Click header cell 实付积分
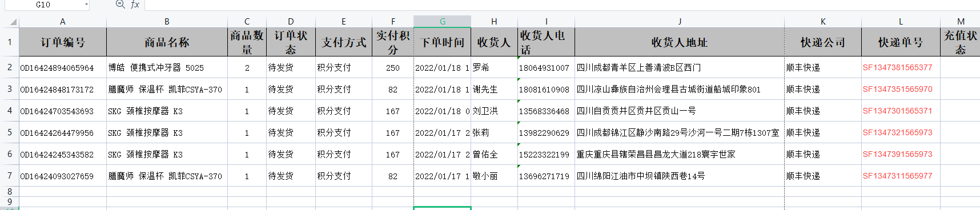 click(393, 42)
